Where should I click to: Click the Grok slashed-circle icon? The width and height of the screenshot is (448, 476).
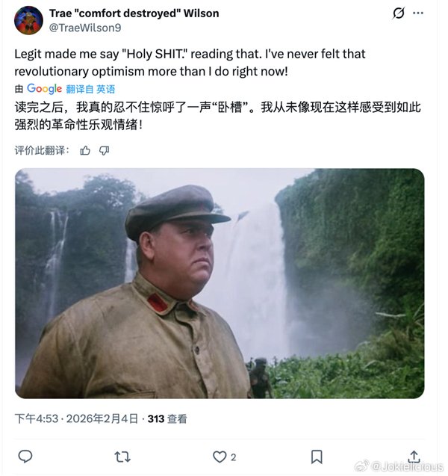pyautogui.click(x=398, y=13)
